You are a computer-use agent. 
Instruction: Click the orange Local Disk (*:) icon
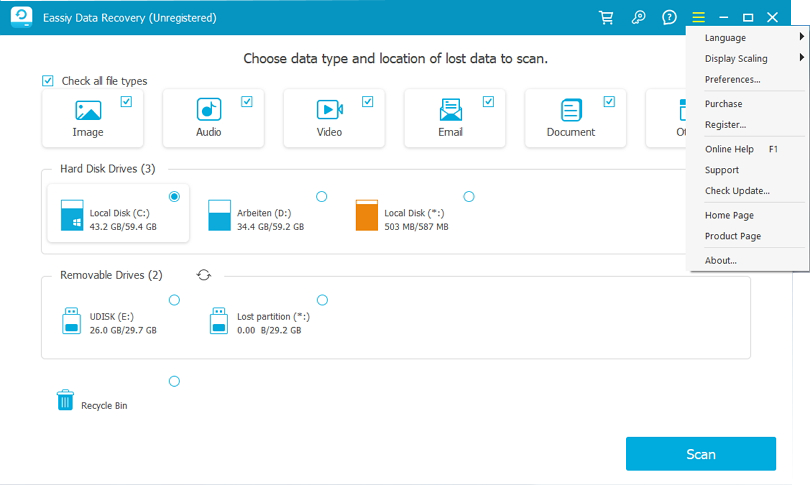(x=367, y=215)
